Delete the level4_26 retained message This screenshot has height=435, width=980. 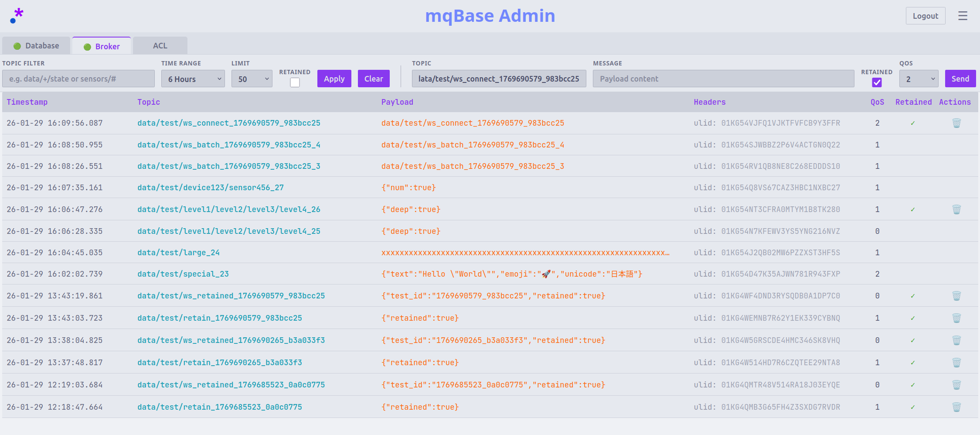point(956,209)
